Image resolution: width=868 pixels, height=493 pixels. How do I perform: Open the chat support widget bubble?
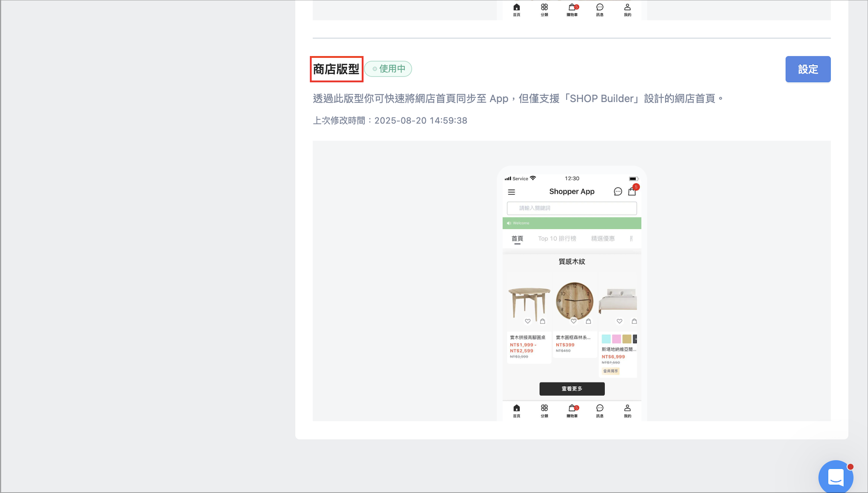click(x=836, y=477)
